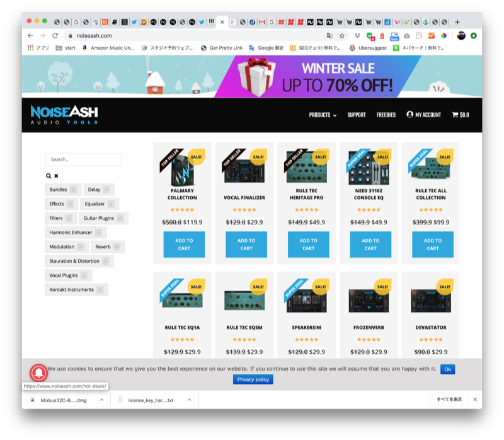
Task: Open the browser profile avatar
Action: (461, 36)
